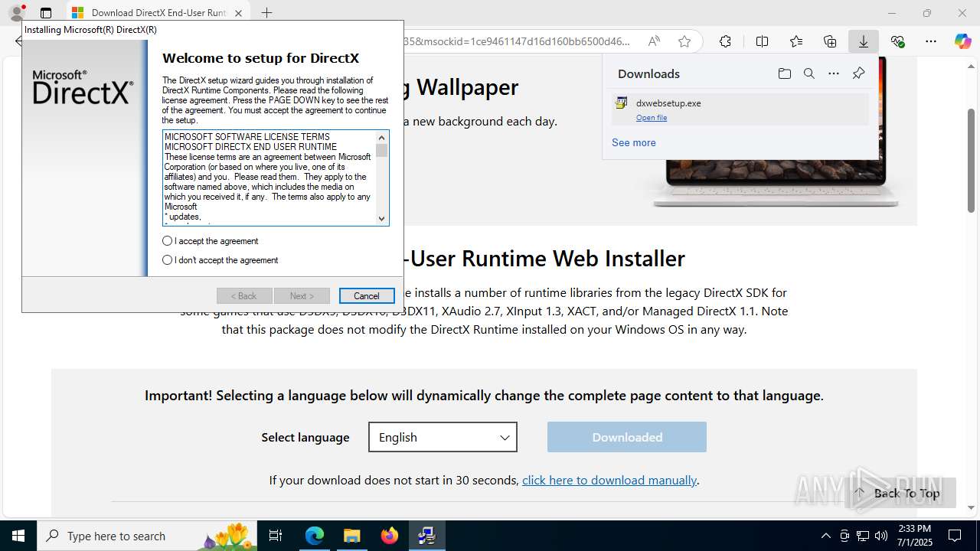Click the browser address bar
Image resolution: width=980 pixels, height=551 pixels.
click(x=517, y=41)
